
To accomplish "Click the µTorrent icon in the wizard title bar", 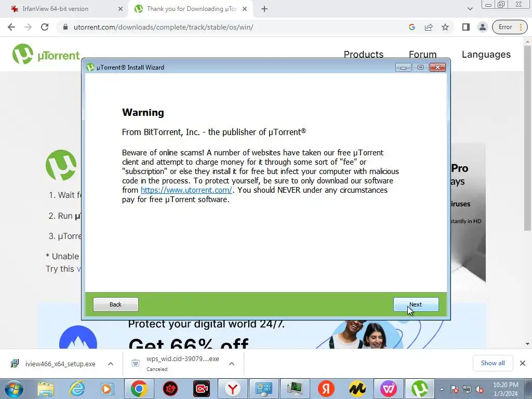I will coord(90,67).
